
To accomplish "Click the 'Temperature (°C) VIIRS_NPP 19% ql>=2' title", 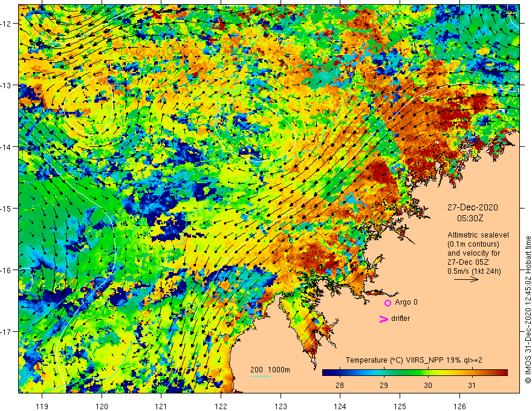I will pyautogui.click(x=414, y=360).
